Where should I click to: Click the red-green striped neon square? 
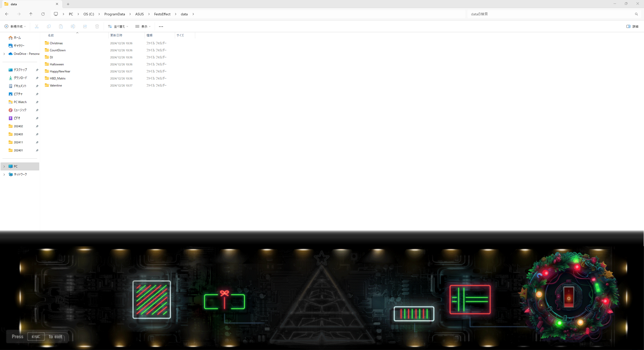pyautogui.click(x=152, y=299)
